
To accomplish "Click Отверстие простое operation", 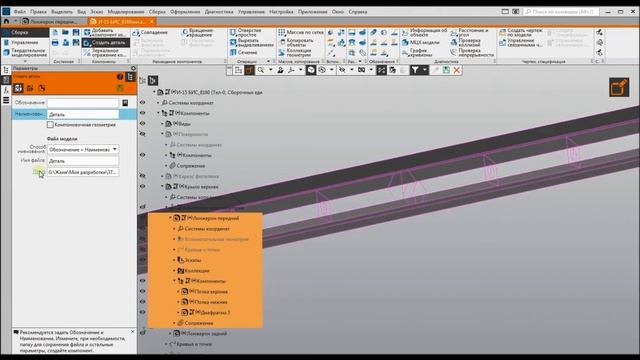I will click(246, 32).
